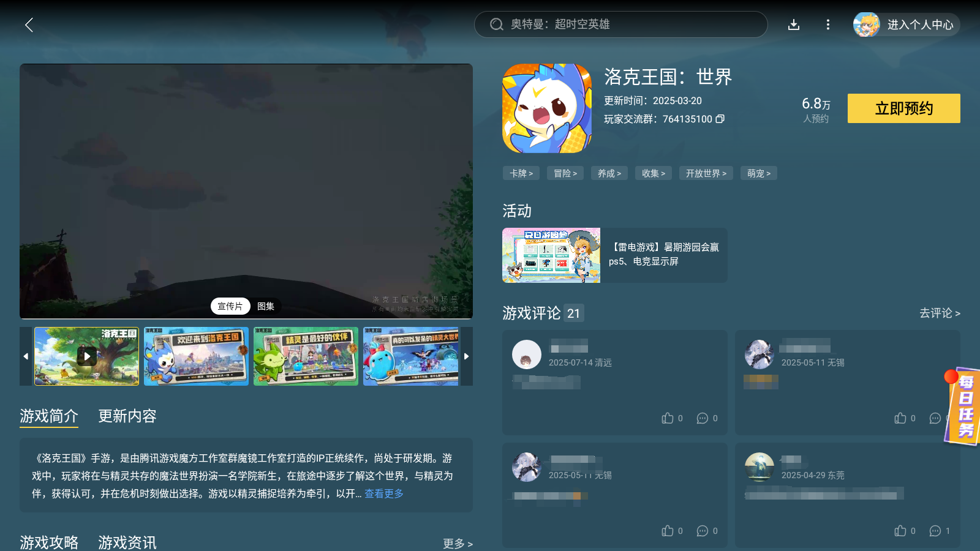Go to write a review (去评论)
Image resolution: width=980 pixels, height=551 pixels.
940,313
